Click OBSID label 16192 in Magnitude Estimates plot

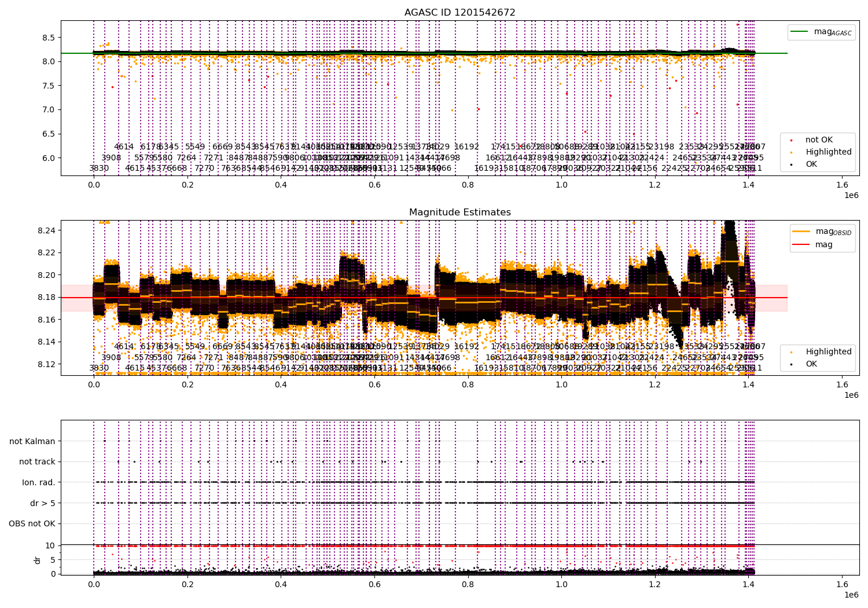tap(466, 347)
